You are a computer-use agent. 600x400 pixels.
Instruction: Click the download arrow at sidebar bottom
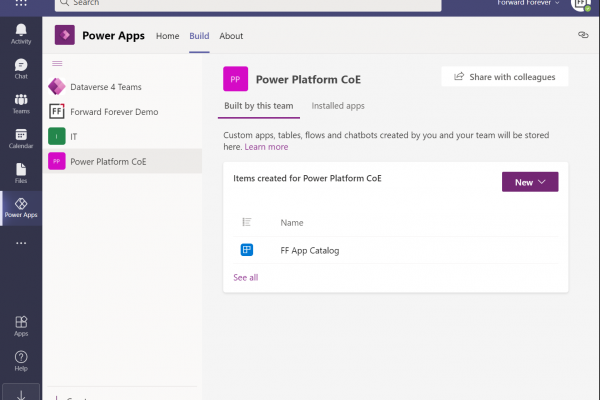(21, 394)
